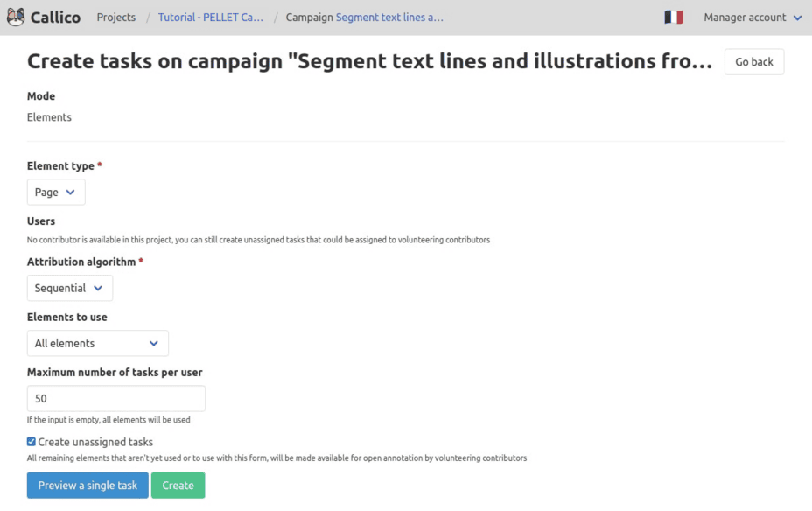Click the Callico cat logo icon
Image resolution: width=812 pixels, height=511 pixels.
tap(16, 17)
